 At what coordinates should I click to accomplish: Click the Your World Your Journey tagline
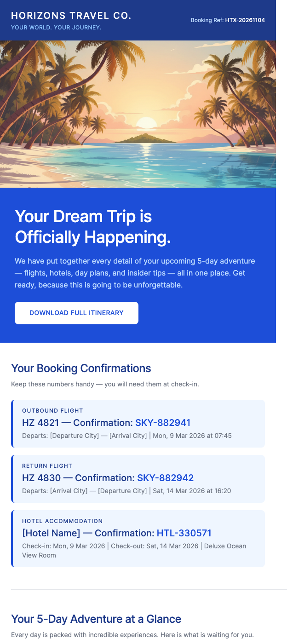point(56,27)
